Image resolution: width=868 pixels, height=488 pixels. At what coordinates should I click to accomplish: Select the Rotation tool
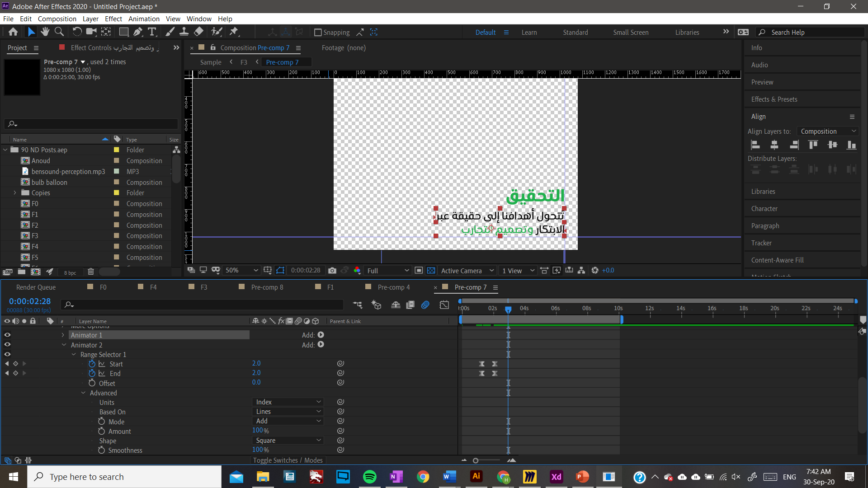pyautogui.click(x=77, y=32)
